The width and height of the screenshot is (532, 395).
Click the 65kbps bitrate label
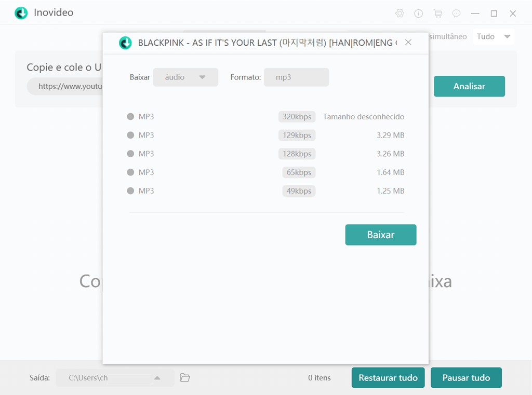pos(299,172)
